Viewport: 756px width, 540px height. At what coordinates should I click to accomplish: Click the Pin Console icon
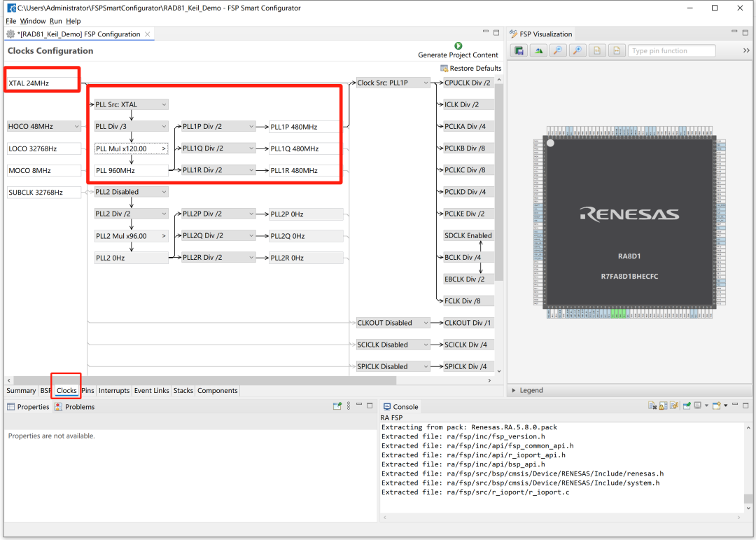coord(686,406)
